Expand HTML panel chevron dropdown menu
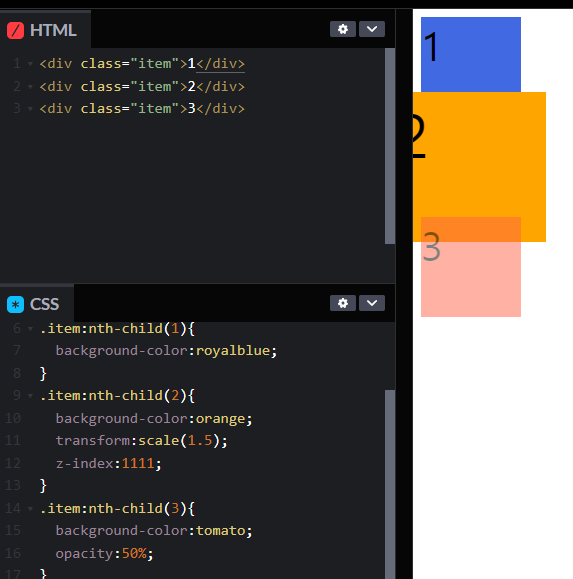This screenshot has height=579, width=573. [x=372, y=29]
